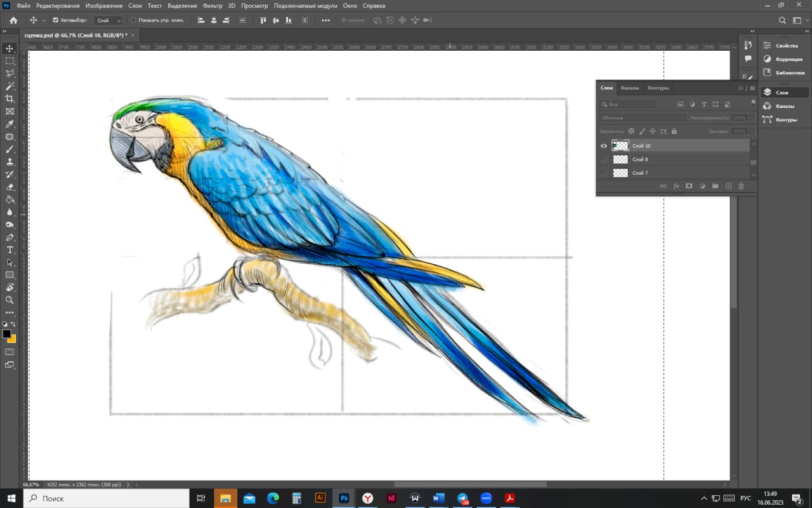Toggle lock all padlock icon
Viewport: 812px width, 508px height.
674,131
